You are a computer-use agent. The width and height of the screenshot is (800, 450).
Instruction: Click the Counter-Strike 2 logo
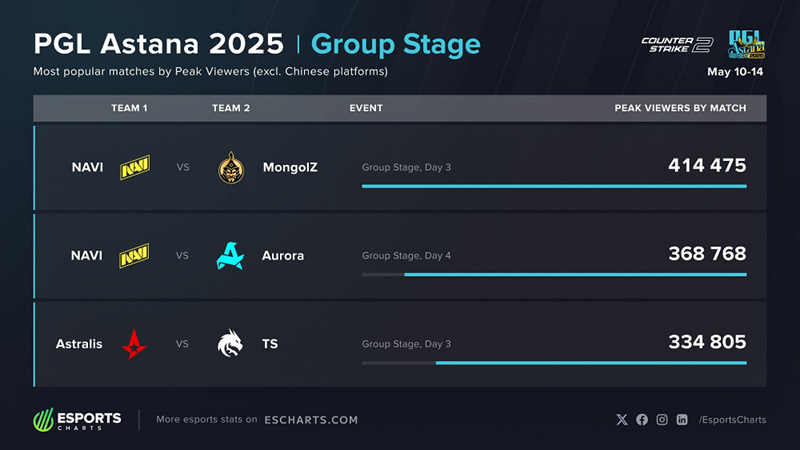pos(677,45)
